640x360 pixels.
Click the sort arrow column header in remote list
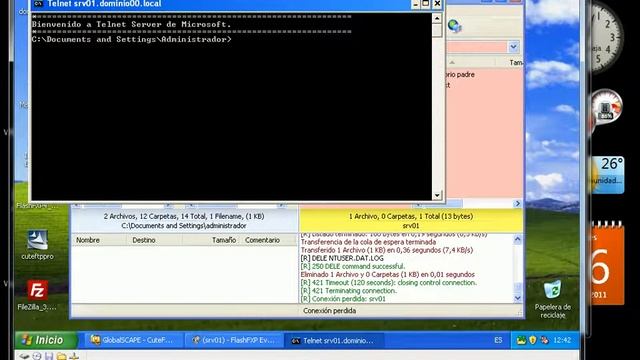click(x=452, y=62)
